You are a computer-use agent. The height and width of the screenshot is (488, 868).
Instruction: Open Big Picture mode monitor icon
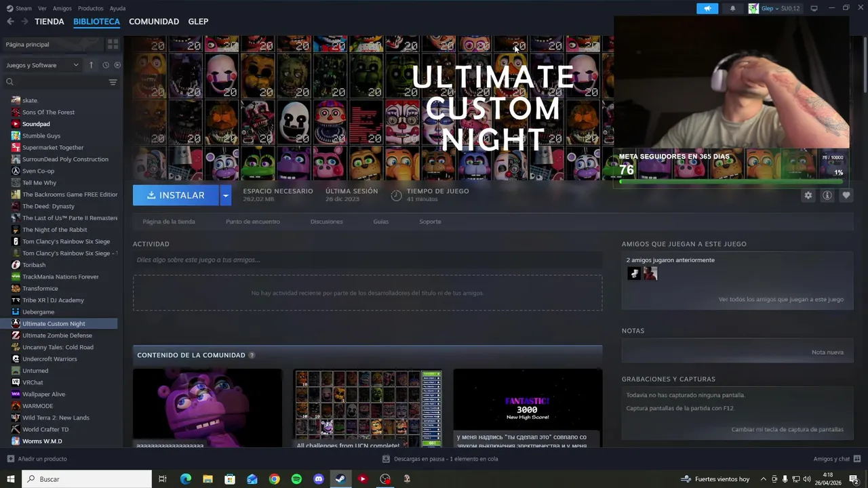click(x=814, y=8)
